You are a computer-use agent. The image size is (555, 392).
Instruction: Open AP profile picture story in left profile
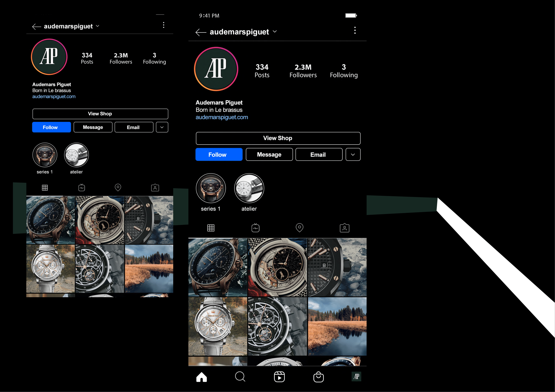49,57
